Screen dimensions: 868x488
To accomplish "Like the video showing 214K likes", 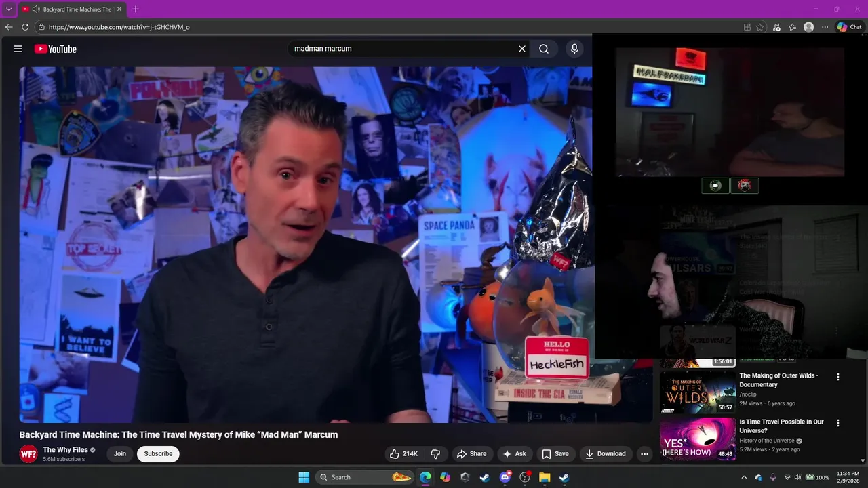I will click(403, 454).
